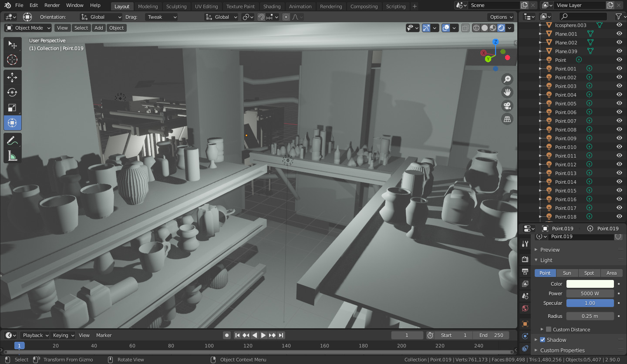Image resolution: width=627 pixels, height=364 pixels.
Task: Click frame 1 timeline marker
Action: coord(19,346)
